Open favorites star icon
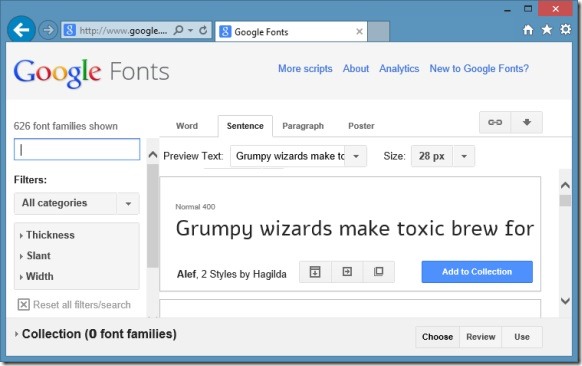 pyautogui.click(x=546, y=29)
